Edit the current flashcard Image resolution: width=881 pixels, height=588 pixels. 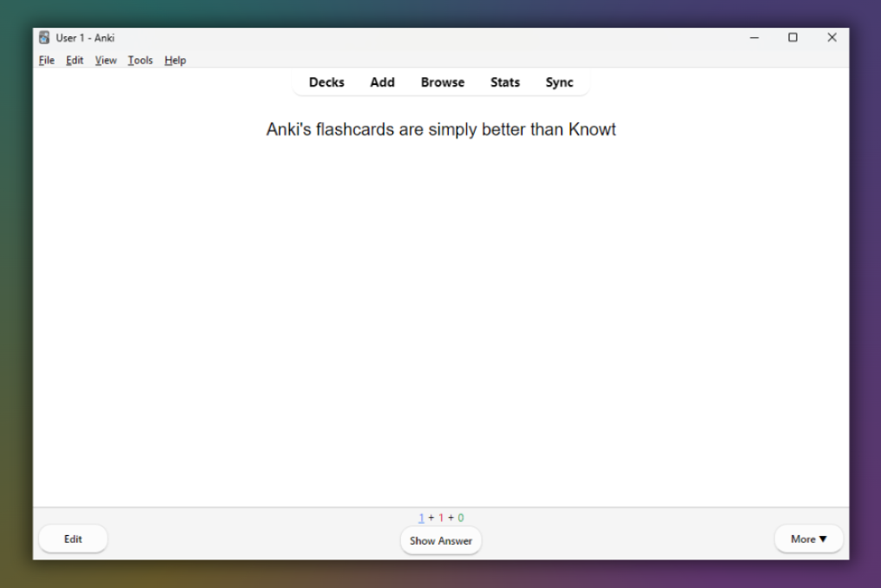(x=73, y=539)
